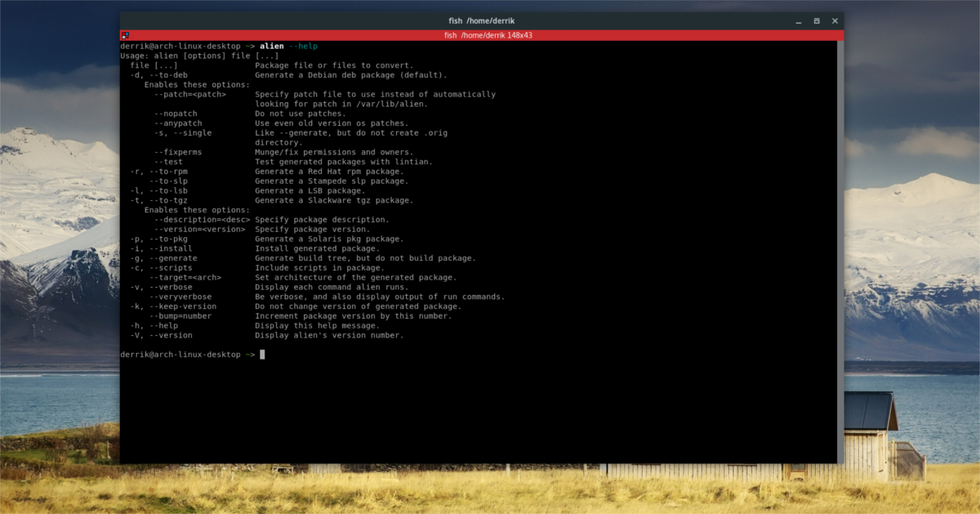Click the '-h, --help' option text

coord(154,325)
